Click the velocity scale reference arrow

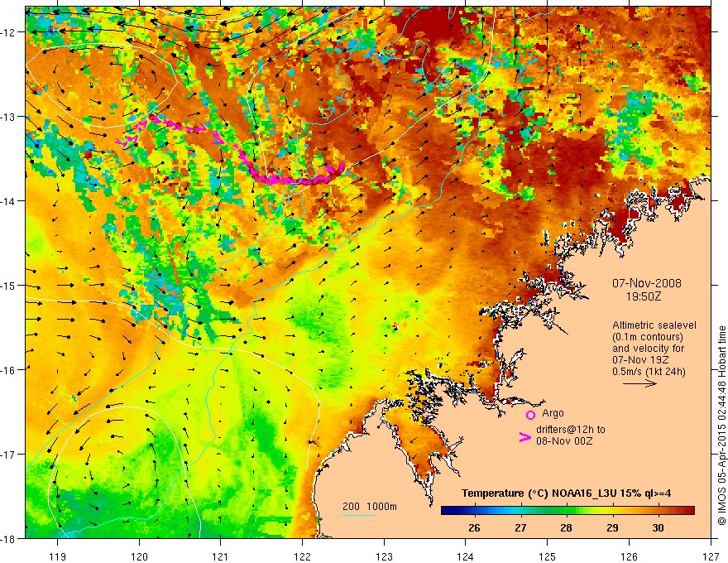639,383
